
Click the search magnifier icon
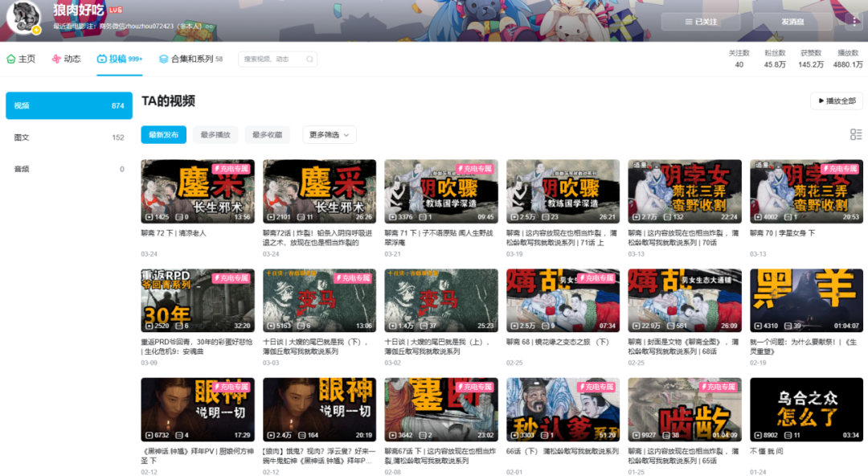309,59
